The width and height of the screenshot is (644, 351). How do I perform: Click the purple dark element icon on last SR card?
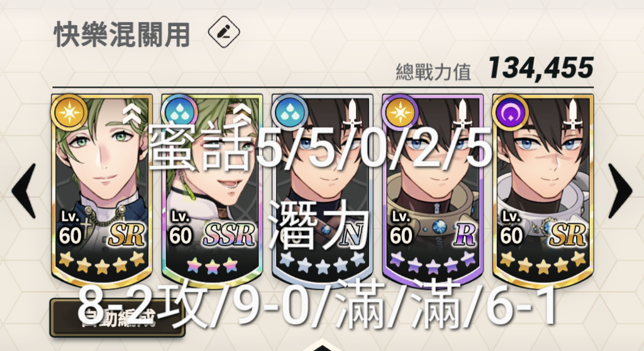point(510,112)
